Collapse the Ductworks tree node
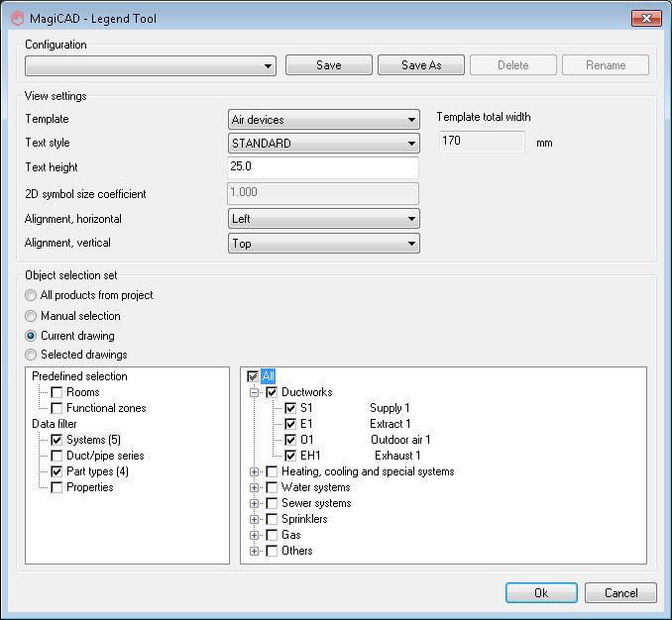 coord(254,392)
